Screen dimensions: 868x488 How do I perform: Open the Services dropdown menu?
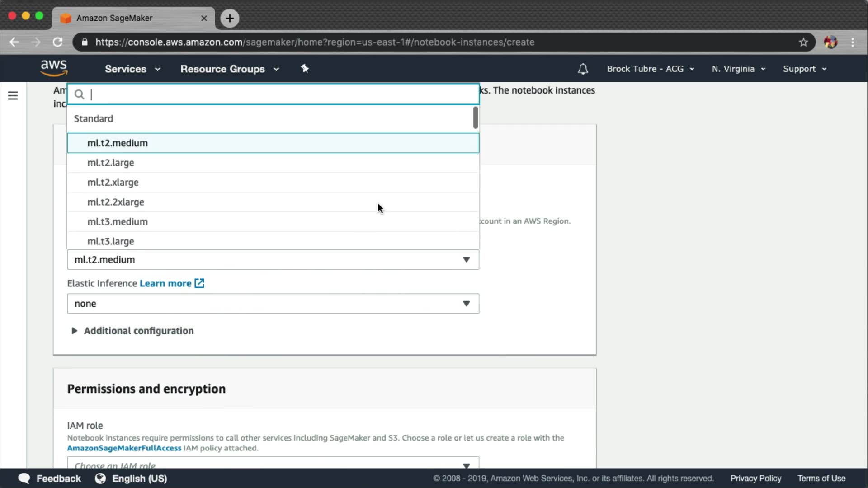click(132, 69)
